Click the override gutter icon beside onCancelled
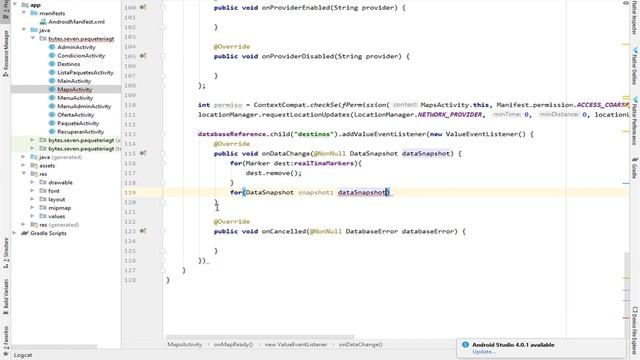This screenshot has height=360, width=640. click(x=143, y=231)
